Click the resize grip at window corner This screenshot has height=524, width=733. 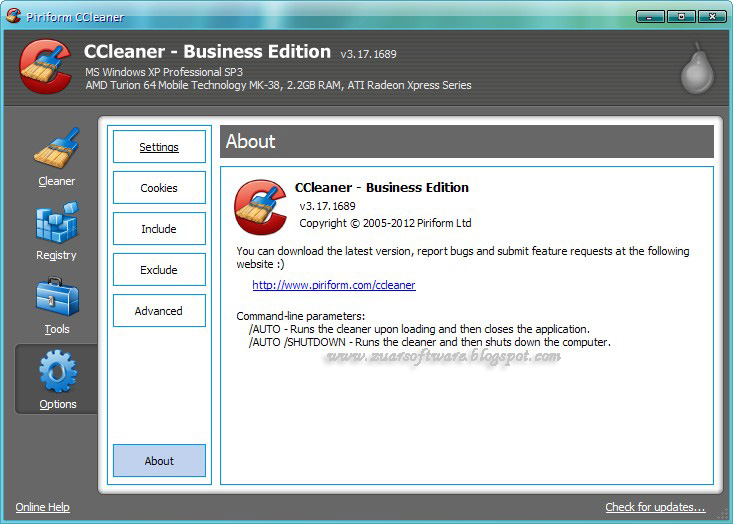coord(723,514)
